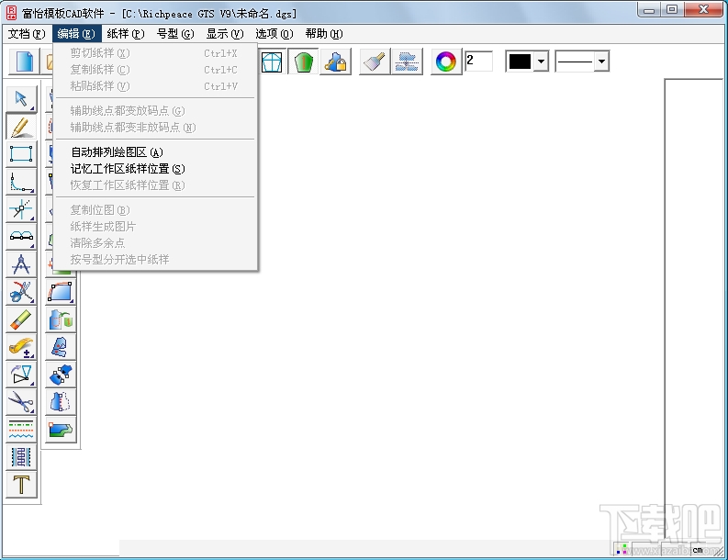
Task: Open the 文档(F) menu
Action: click(27, 34)
